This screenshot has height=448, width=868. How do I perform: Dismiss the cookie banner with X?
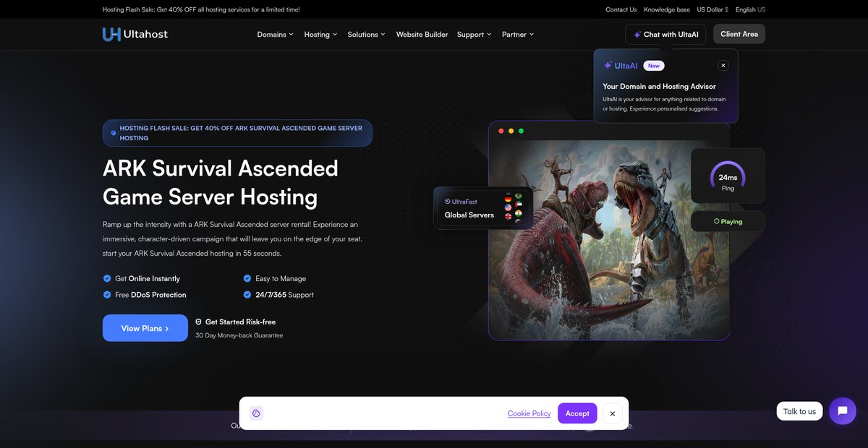pyautogui.click(x=613, y=413)
